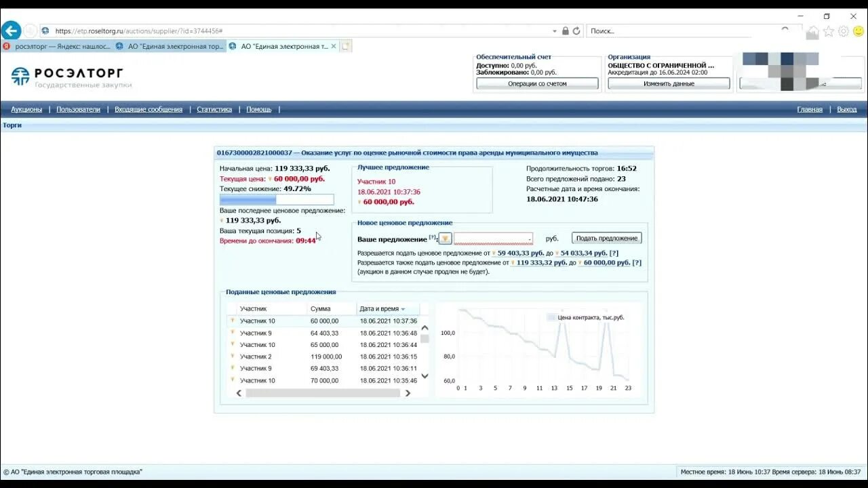868x488 pixels.
Task: Click the Росэлторг logo
Action: click(x=71, y=77)
